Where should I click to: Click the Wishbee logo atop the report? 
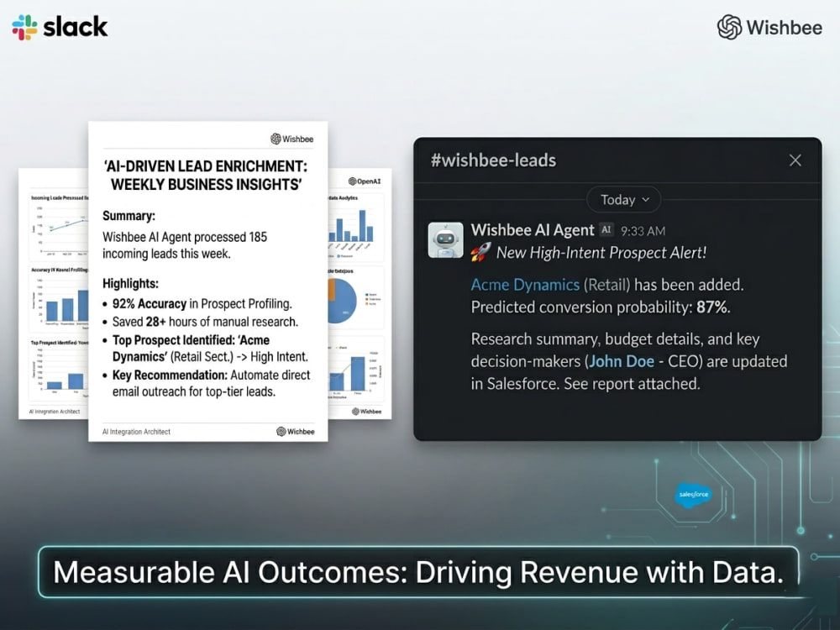[x=292, y=139]
